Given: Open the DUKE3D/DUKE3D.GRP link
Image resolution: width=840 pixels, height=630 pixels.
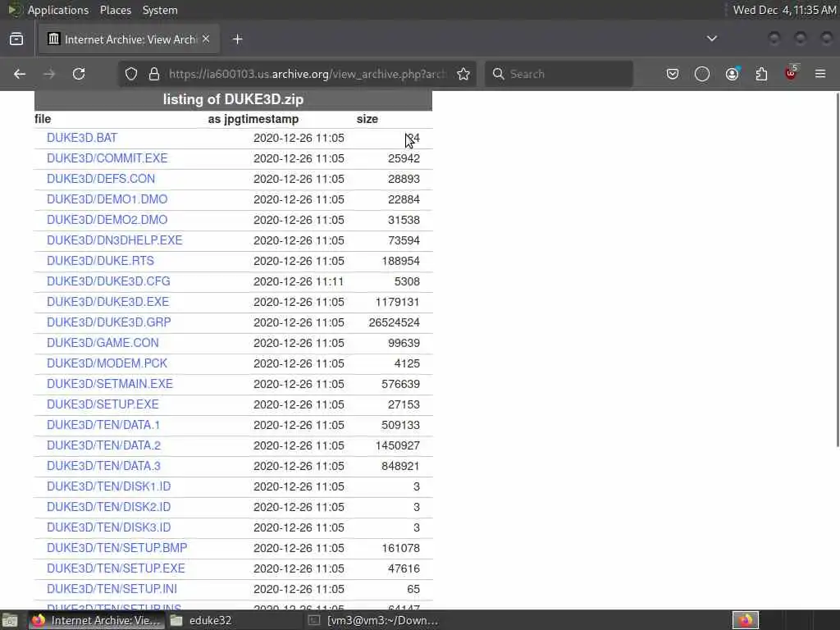Looking at the screenshot, I should (x=109, y=322).
